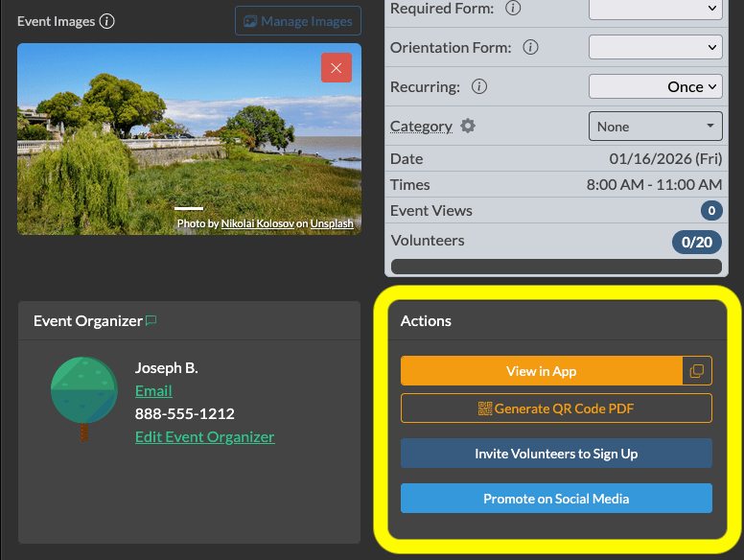Expand the Recurring dropdown set to Once
This screenshot has width=744, height=560.
tap(655, 86)
